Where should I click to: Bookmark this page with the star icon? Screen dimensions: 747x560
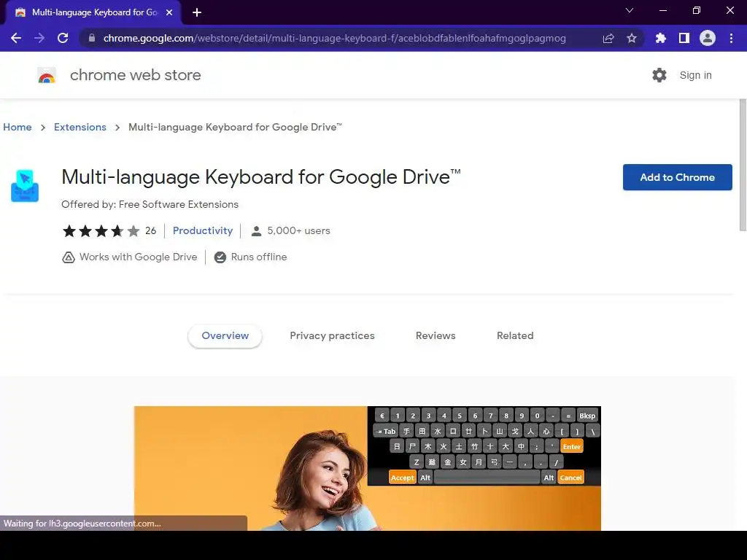pyautogui.click(x=632, y=38)
